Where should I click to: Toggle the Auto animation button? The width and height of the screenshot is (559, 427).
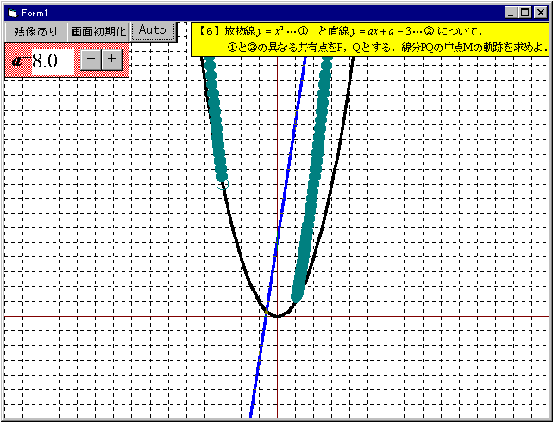(153, 31)
